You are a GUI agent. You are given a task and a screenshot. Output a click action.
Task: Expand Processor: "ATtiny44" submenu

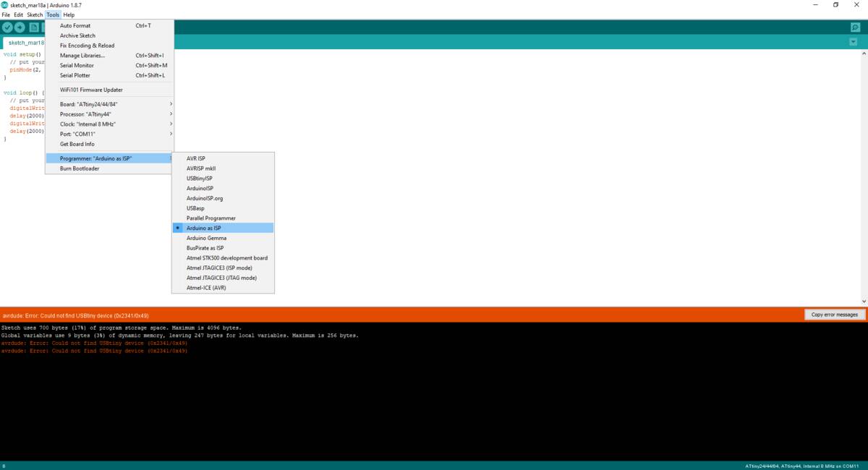tap(110, 114)
